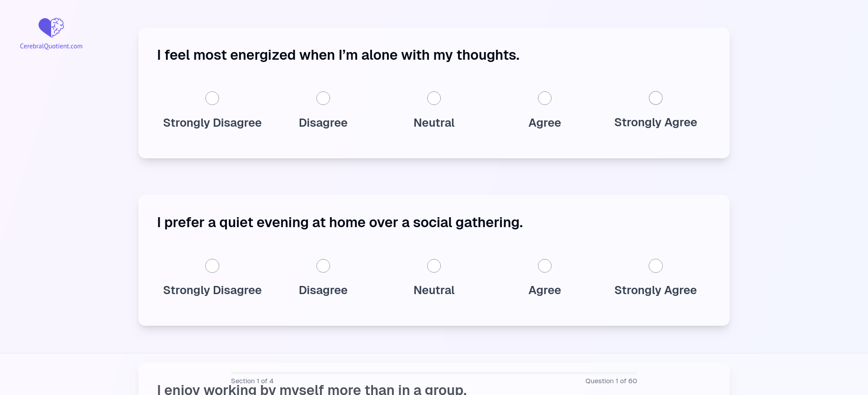Click the CerebralQuotient heart-brain logo icon
The height and width of the screenshot is (395, 868).
pyautogui.click(x=51, y=28)
